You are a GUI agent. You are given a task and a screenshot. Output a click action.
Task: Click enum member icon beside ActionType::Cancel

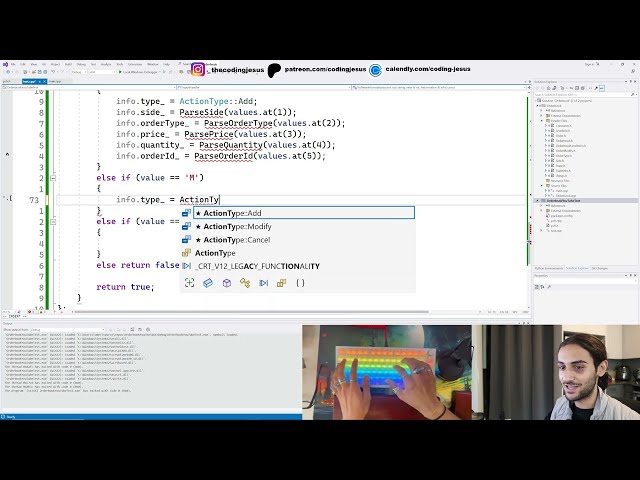pyautogui.click(x=187, y=240)
